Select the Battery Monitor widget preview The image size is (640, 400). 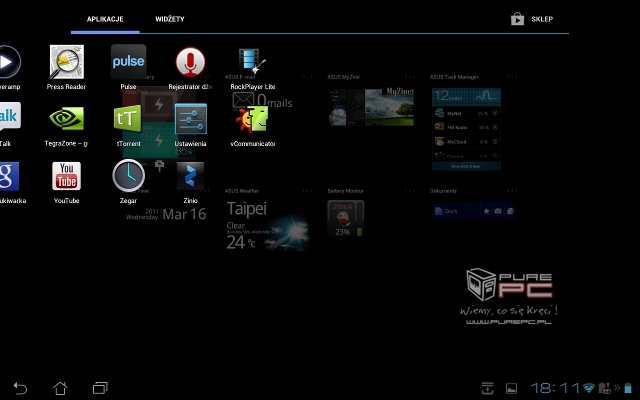346,218
